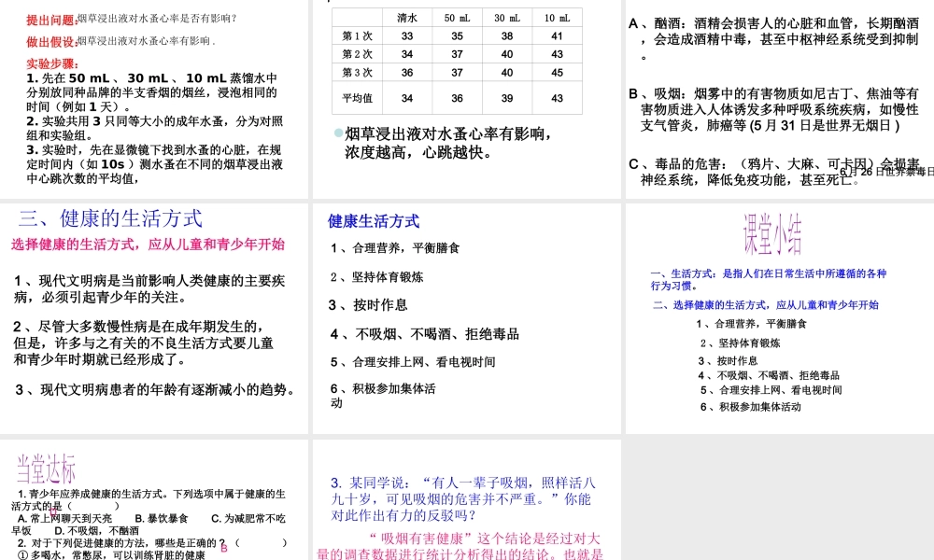Viewport: 934px width, 560px height.
Task: Click the 第 1 次 row label
Action: [x=358, y=35]
